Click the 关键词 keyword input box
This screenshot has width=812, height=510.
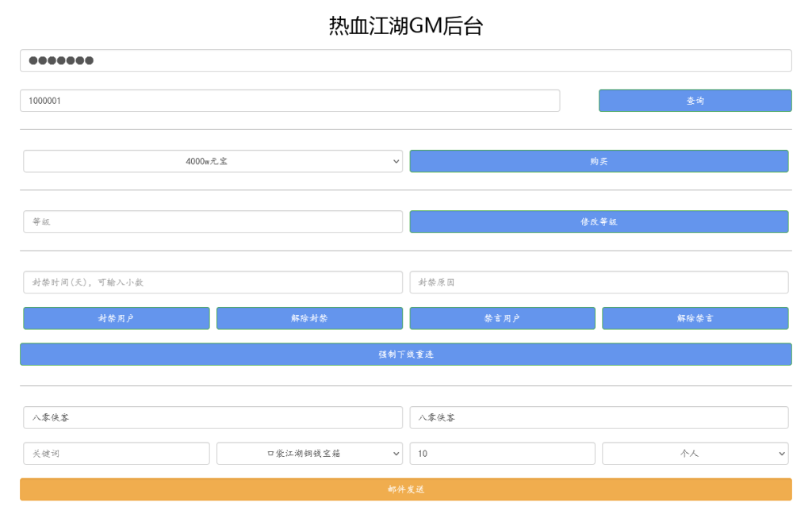(116, 453)
